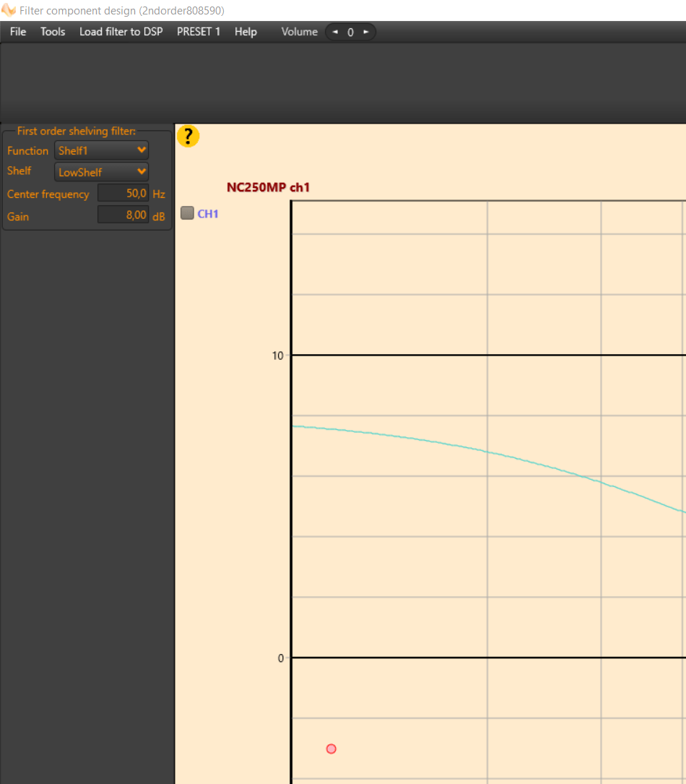Click the Center frequency label

48,194
